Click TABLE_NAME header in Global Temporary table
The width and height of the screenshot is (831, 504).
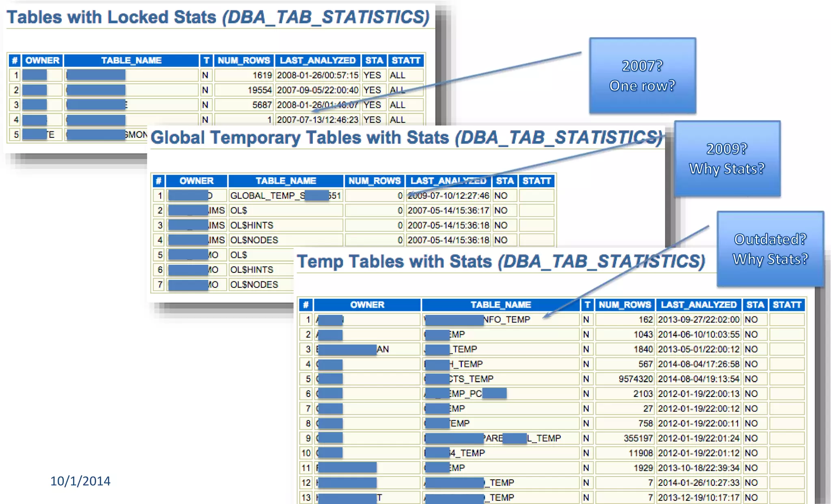[286, 181]
